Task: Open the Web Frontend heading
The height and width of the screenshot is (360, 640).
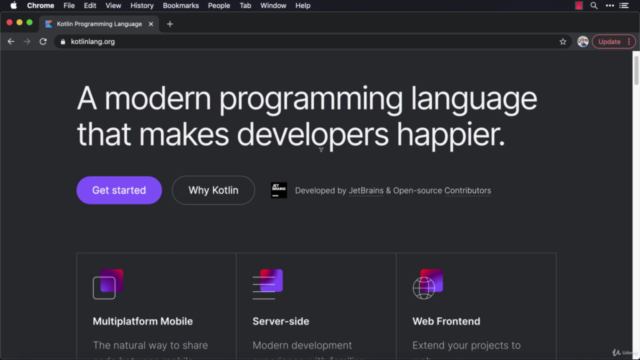Action: 446,321
